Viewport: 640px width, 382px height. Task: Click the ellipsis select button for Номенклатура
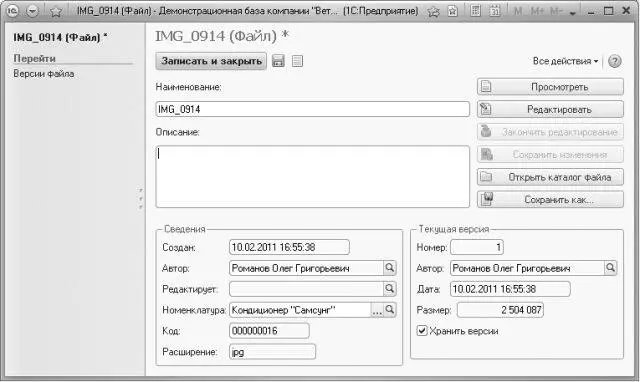pos(377,310)
